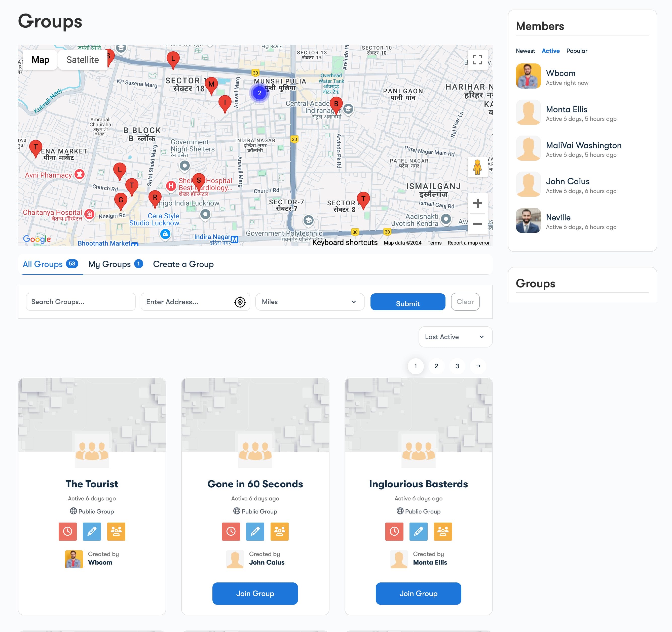Go to next page arrow in pagination
This screenshot has height=632, width=672.
[478, 366]
